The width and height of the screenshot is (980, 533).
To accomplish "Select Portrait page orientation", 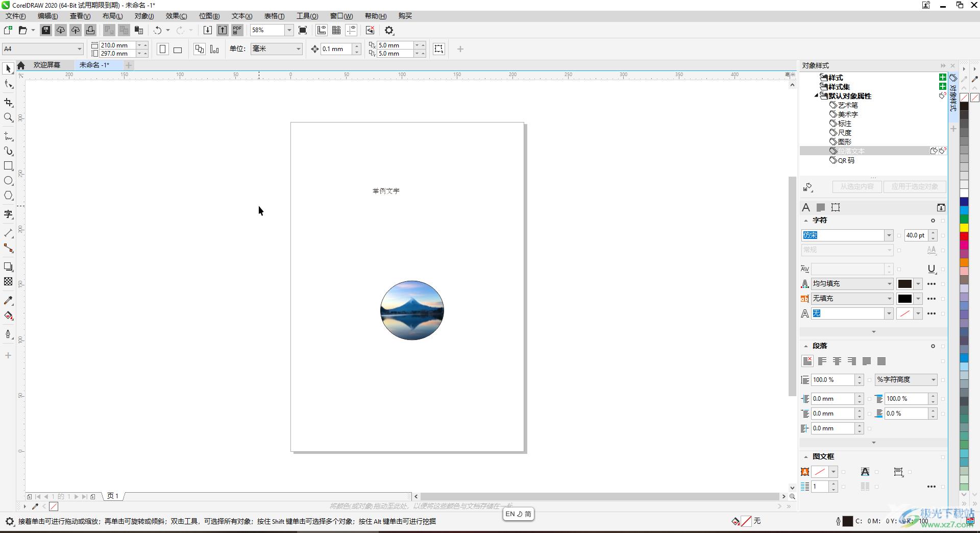I will pyautogui.click(x=163, y=49).
